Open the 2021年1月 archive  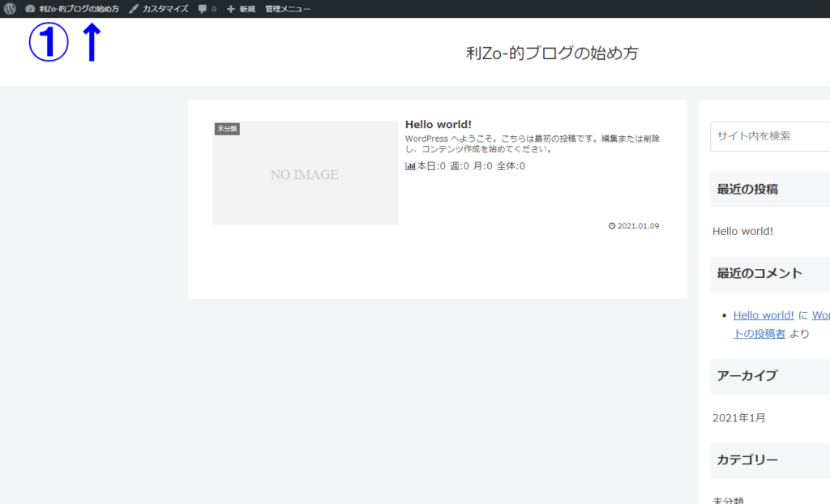pos(738,418)
